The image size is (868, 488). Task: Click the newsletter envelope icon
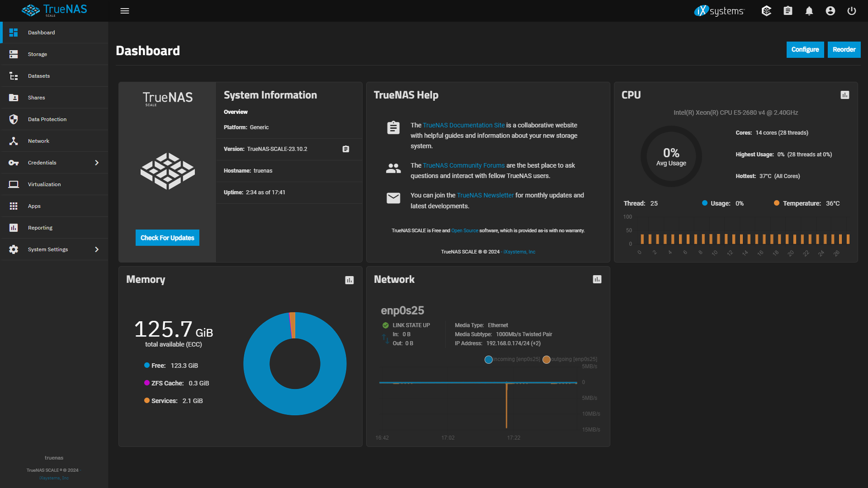393,198
